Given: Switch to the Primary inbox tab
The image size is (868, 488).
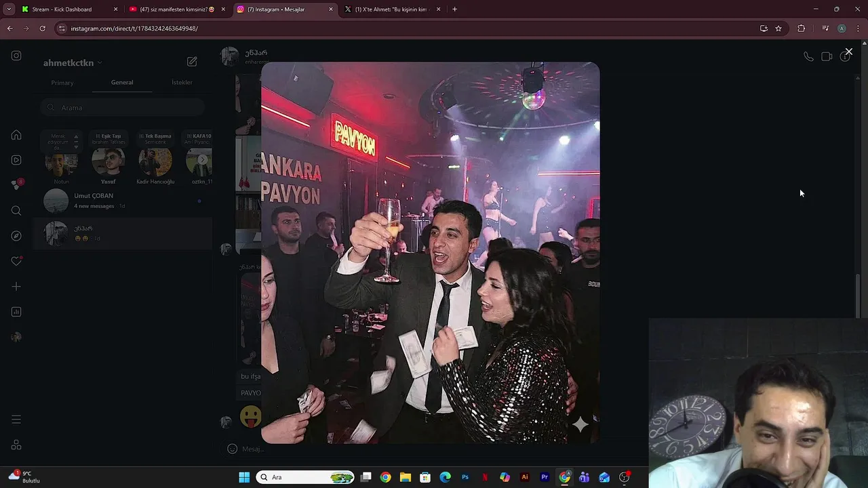Looking at the screenshot, I should [x=62, y=83].
